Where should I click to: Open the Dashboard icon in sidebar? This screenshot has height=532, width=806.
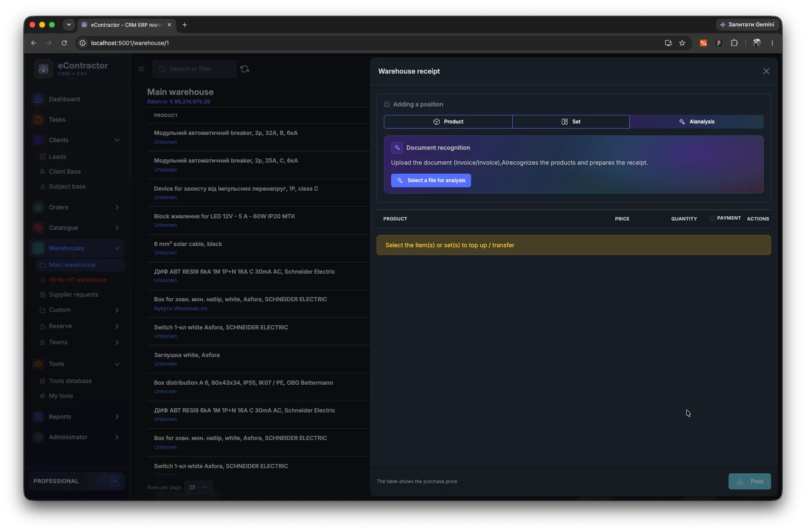(x=38, y=99)
